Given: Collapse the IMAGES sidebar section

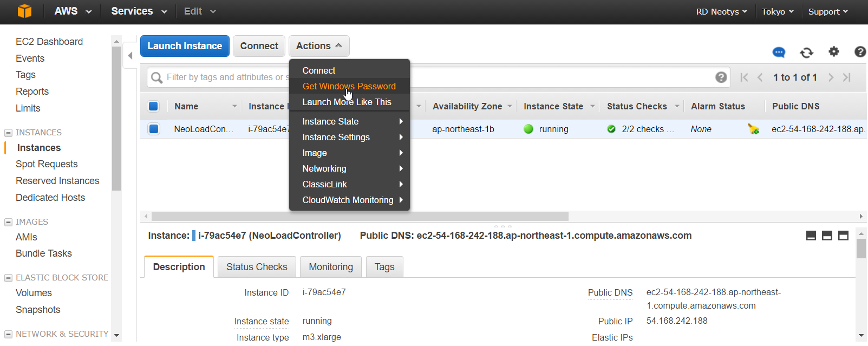Looking at the screenshot, I should point(8,222).
